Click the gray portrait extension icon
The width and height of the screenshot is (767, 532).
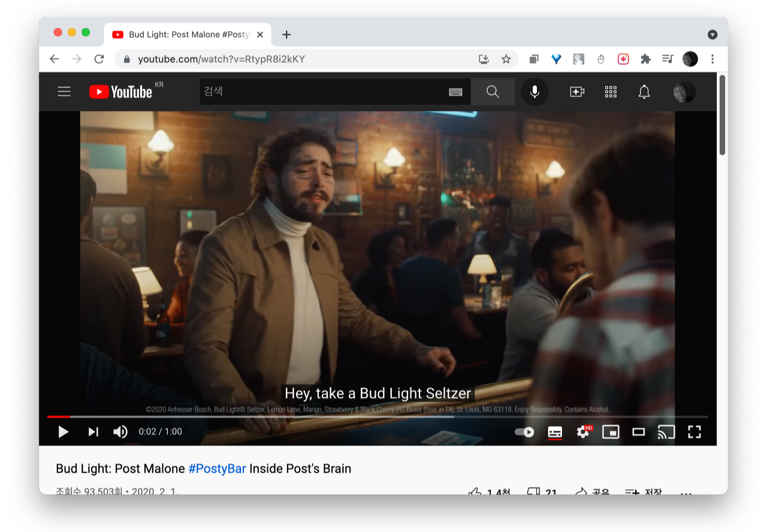click(578, 59)
